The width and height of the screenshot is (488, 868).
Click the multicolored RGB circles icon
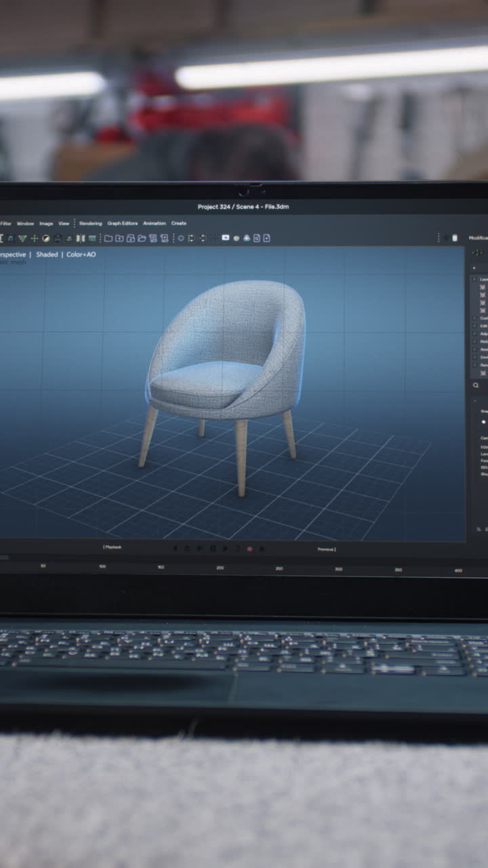[247, 238]
